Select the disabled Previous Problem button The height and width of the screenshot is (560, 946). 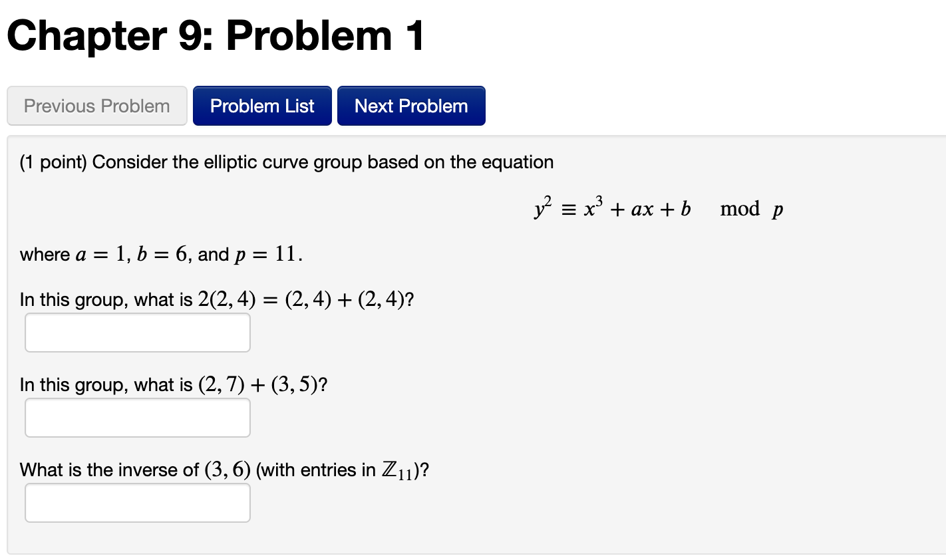pyautogui.click(x=96, y=105)
